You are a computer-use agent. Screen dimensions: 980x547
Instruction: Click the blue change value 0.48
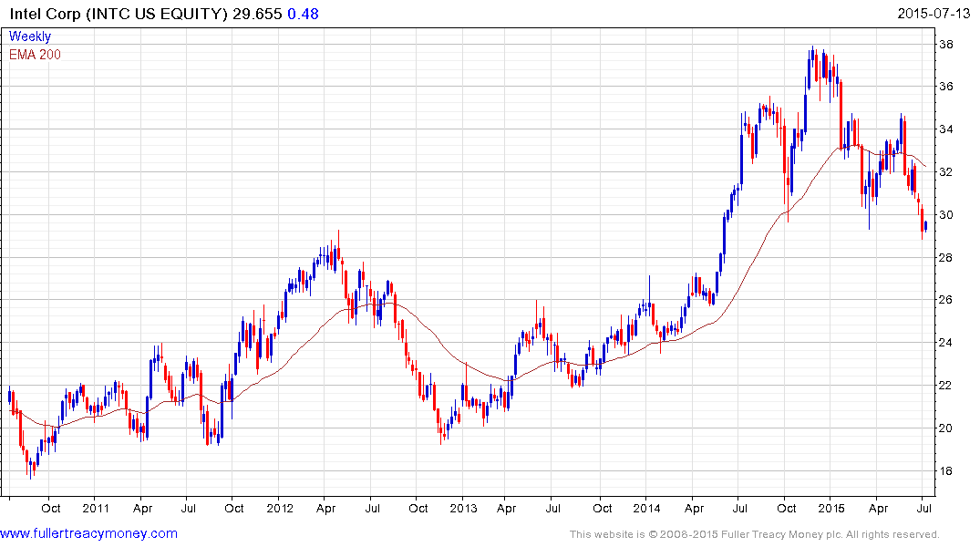(304, 14)
